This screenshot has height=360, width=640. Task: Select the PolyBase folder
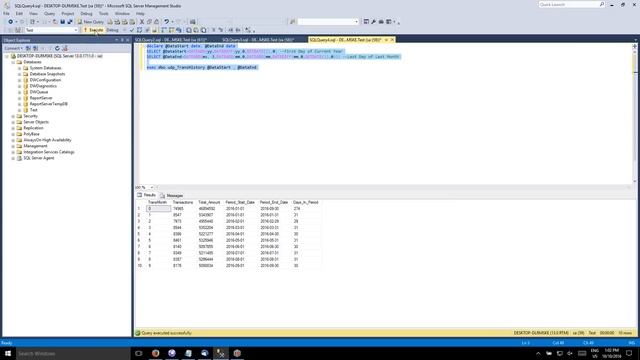[31, 134]
